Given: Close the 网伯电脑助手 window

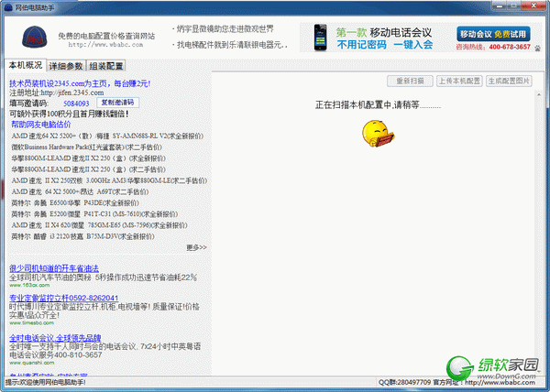Looking at the screenshot, I should [x=533, y=5].
